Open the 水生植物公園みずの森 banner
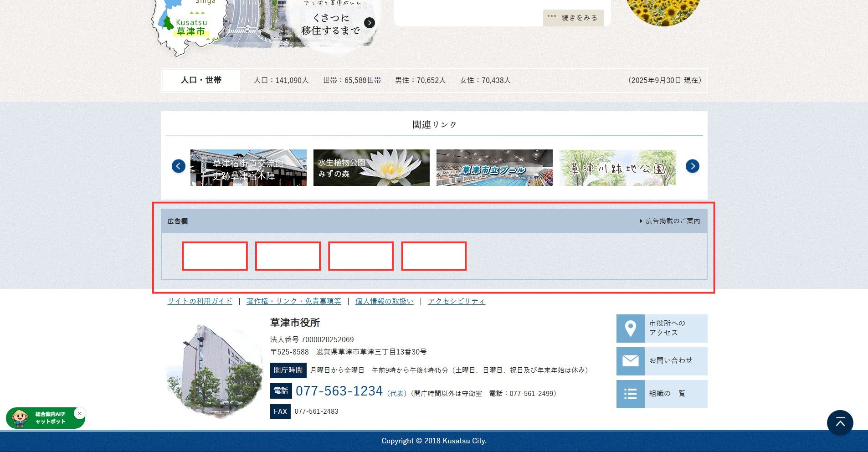 [x=371, y=168]
